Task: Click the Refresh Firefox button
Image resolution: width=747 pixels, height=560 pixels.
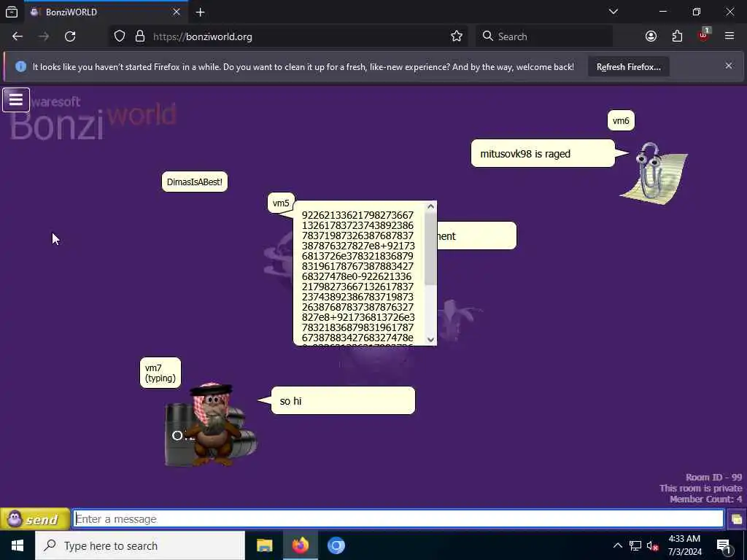Action: coord(628,67)
